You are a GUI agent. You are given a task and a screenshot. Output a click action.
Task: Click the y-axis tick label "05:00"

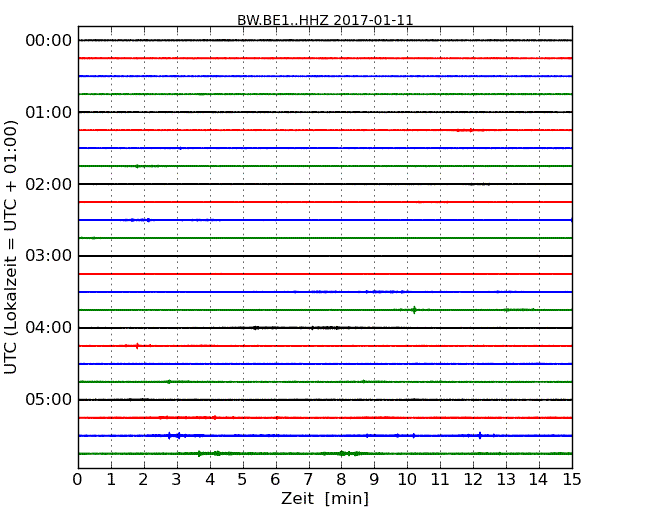49,399
